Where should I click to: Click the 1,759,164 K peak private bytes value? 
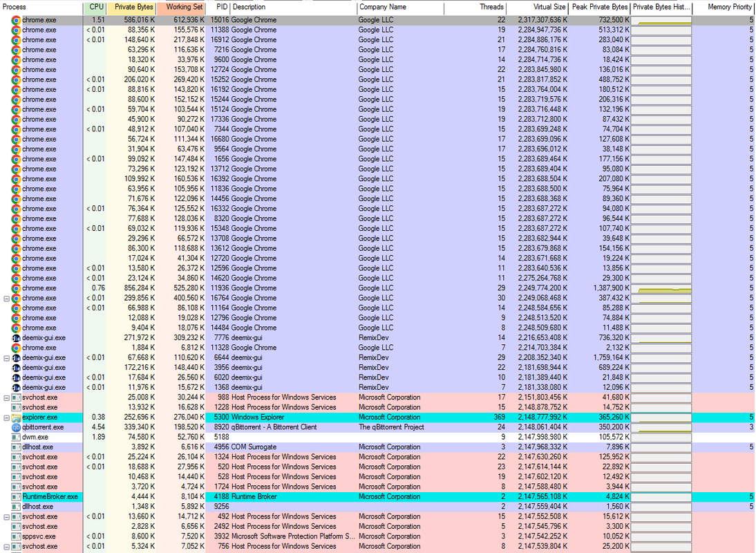611,358
